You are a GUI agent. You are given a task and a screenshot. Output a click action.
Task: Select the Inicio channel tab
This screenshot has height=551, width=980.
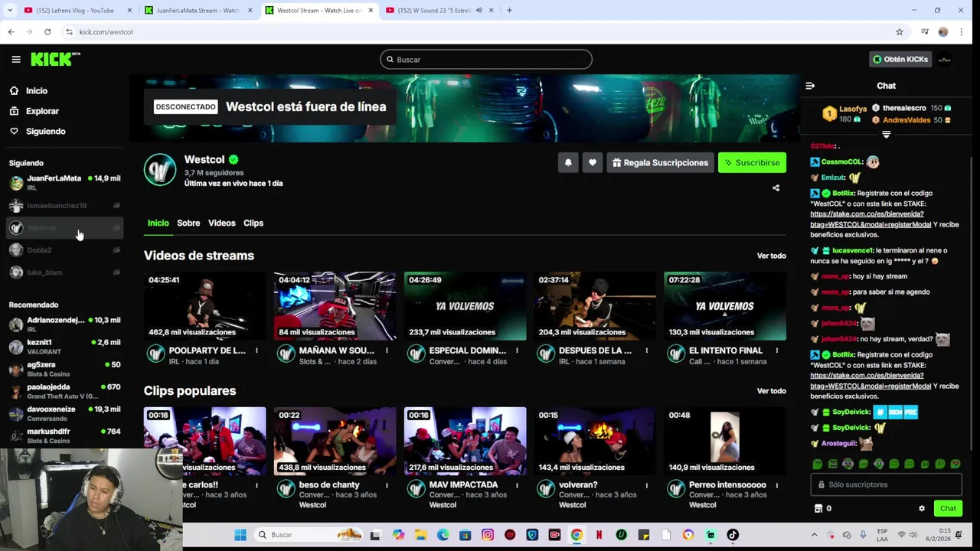[x=158, y=223]
